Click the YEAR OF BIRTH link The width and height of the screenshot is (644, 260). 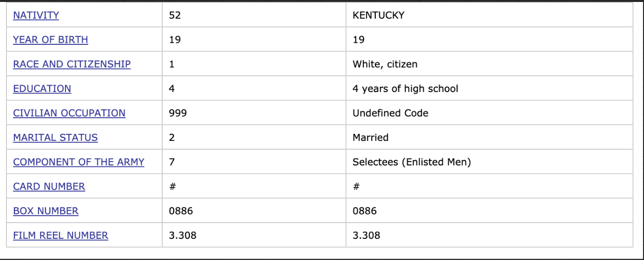tap(51, 40)
